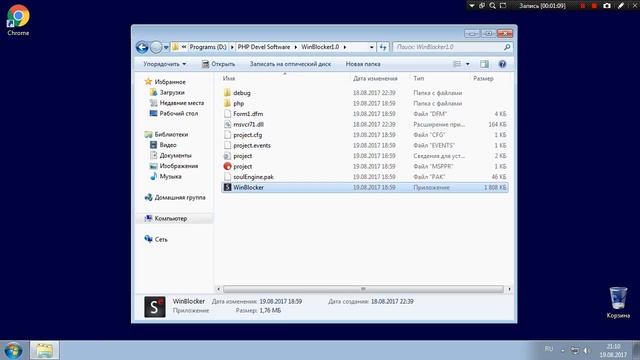Click the Explorer Forward arrow button

[x=156, y=47]
